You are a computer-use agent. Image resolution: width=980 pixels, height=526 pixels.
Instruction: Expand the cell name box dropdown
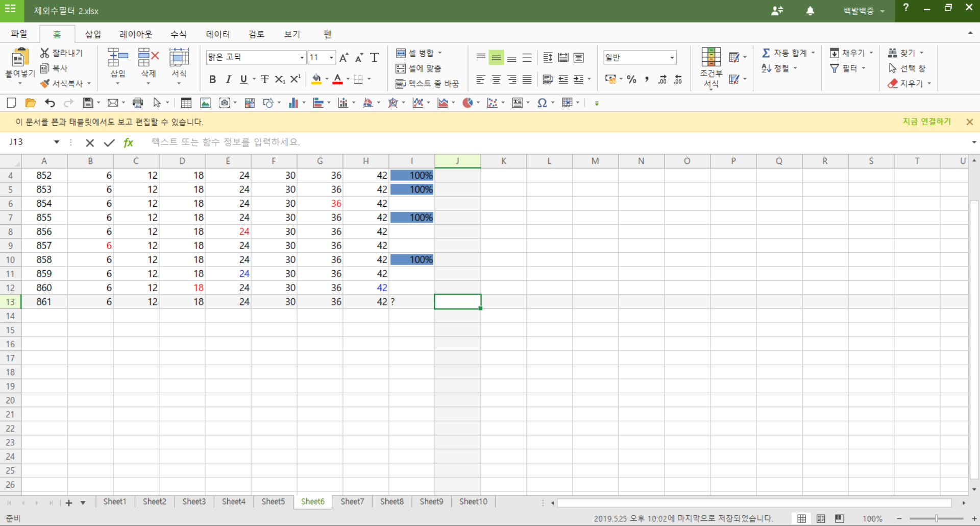coord(57,142)
